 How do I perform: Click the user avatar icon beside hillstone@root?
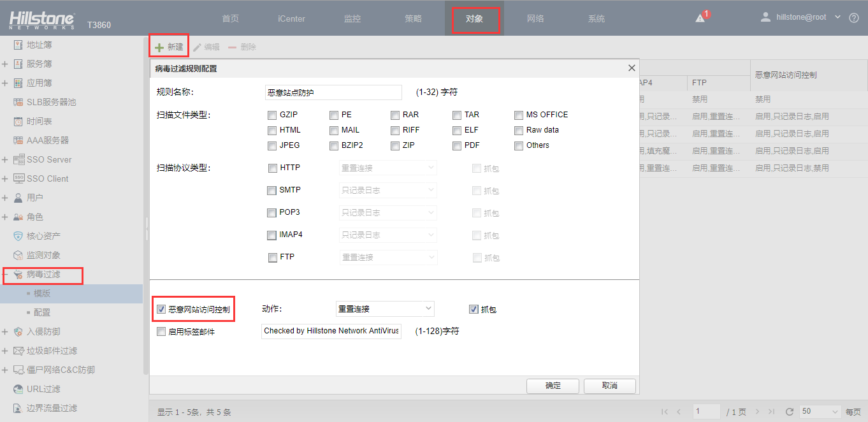(x=765, y=17)
